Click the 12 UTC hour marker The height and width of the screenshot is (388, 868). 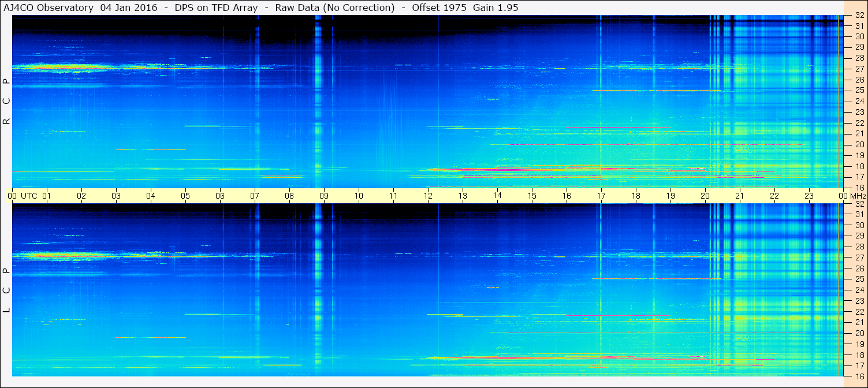point(428,196)
